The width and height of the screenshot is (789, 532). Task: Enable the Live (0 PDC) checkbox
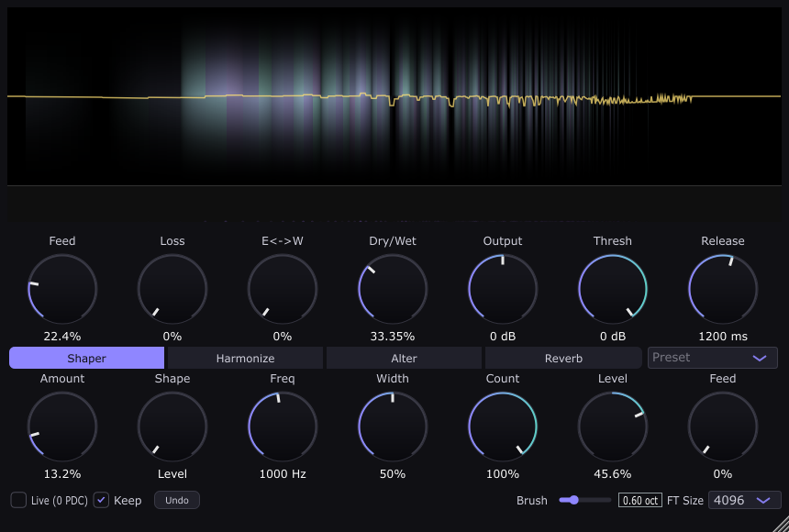(x=18, y=500)
